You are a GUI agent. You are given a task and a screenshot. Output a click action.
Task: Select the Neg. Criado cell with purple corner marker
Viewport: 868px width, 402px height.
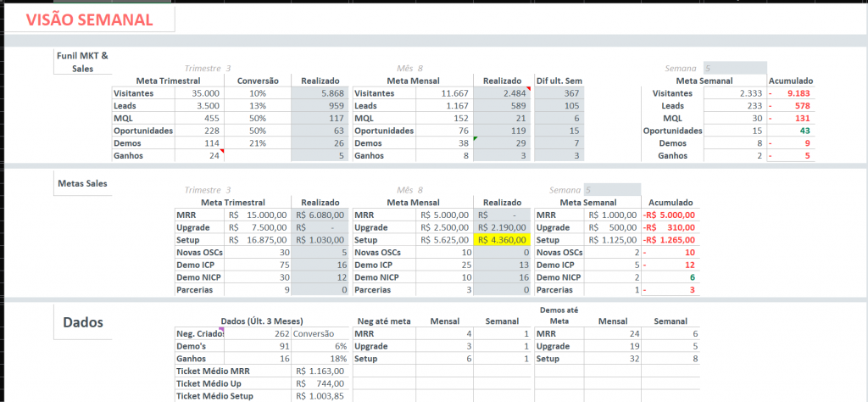tap(200, 334)
